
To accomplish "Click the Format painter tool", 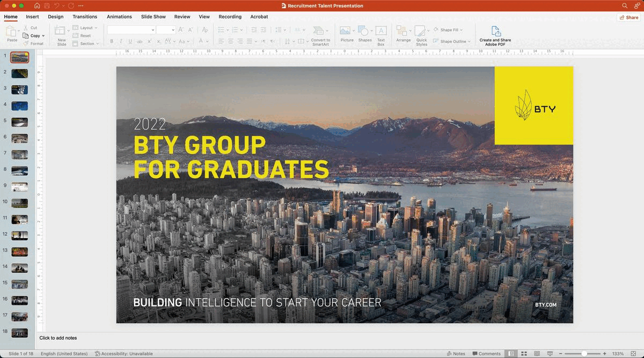I will click(x=33, y=43).
